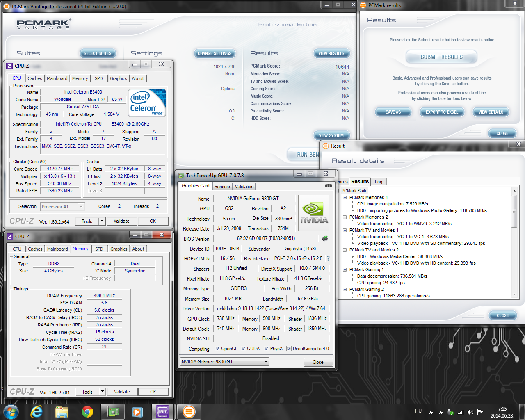
Task: Collapse the PCMark Gaming 2 tree node
Action: click(x=345, y=289)
